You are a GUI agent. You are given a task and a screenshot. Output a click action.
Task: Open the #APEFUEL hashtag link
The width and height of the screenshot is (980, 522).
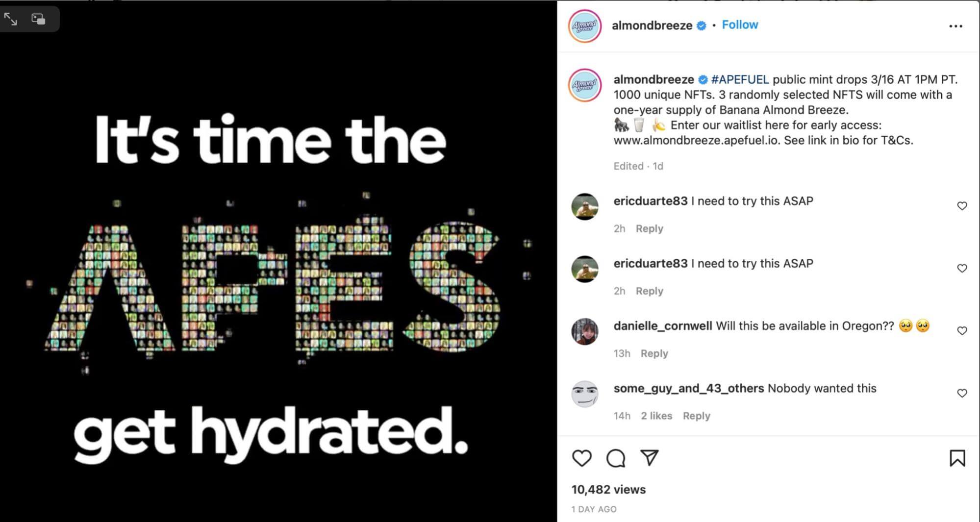[740, 79]
